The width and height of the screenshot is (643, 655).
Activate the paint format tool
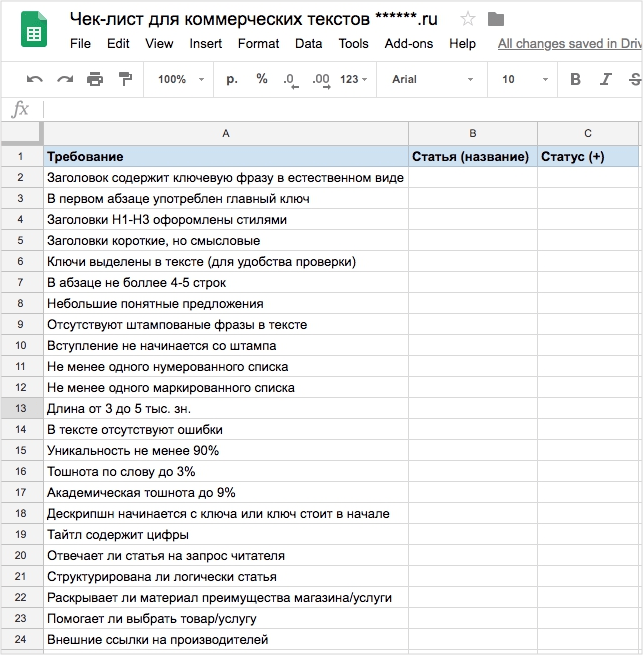(125, 79)
